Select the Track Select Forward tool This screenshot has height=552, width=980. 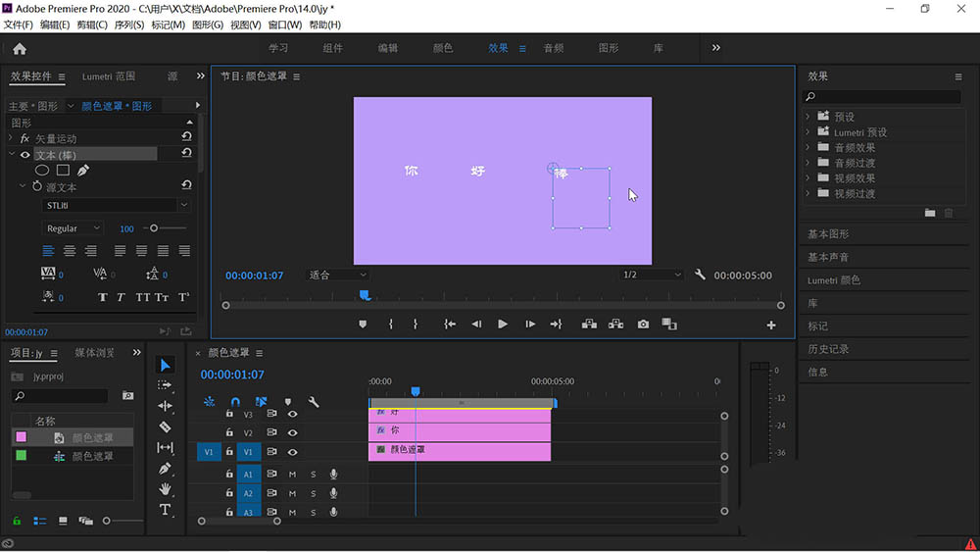(165, 385)
